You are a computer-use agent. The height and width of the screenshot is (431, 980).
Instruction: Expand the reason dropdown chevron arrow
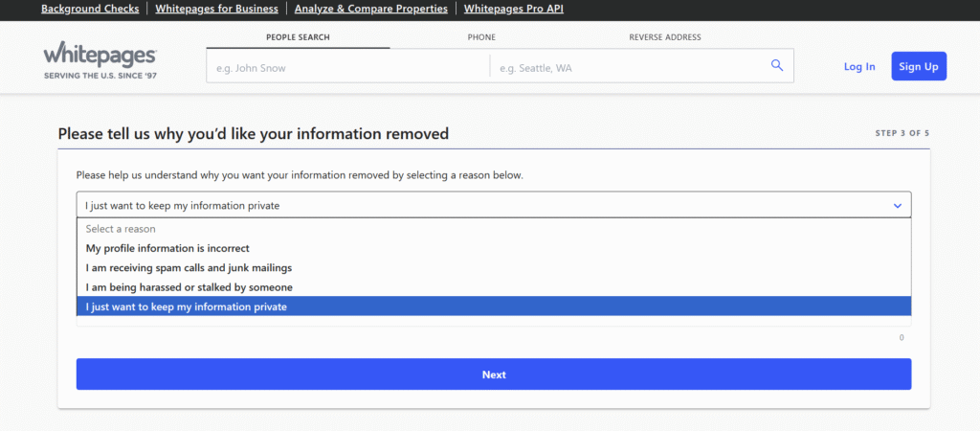click(897, 205)
